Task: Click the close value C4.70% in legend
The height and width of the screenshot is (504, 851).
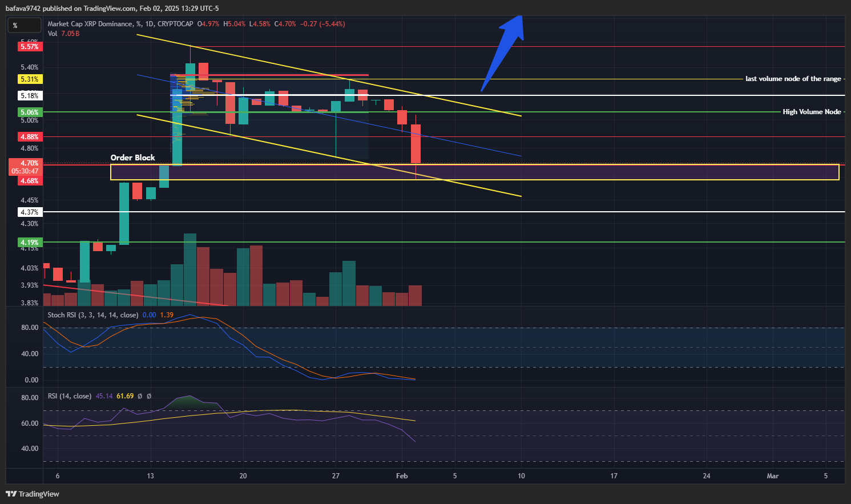Action: pyautogui.click(x=285, y=24)
